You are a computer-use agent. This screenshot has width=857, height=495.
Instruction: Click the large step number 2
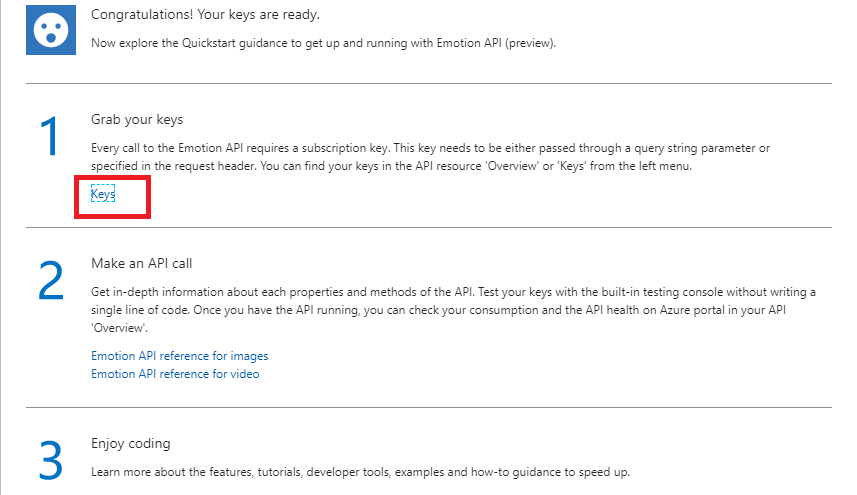click(51, 283)
